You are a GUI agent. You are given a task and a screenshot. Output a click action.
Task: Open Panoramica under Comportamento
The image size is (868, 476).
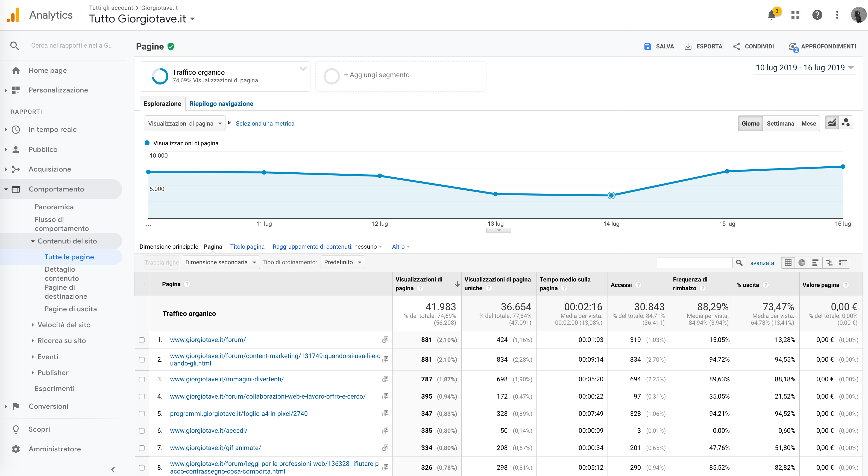pyautogui.click(x=54, y=207)
